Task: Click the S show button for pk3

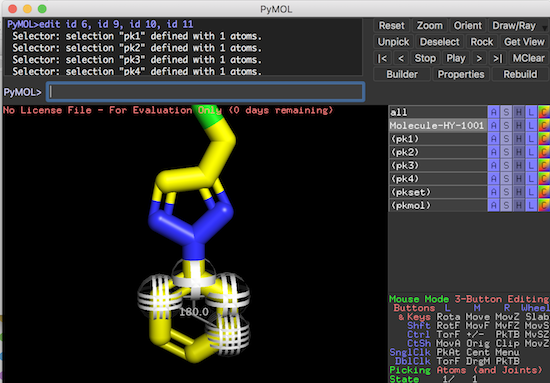Action: pyautogui.click(x=506, y=166)
